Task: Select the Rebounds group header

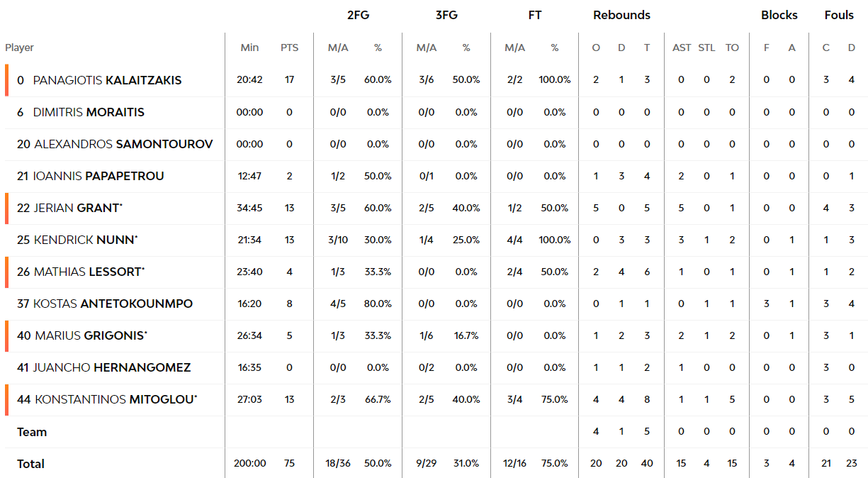Action: click(621, 15)
